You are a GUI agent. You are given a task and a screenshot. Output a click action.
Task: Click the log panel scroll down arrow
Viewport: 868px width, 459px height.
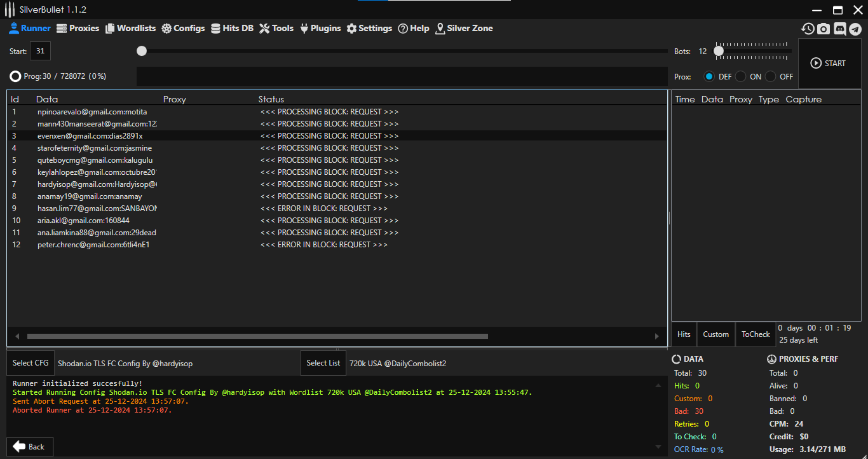tap(658, 446)
